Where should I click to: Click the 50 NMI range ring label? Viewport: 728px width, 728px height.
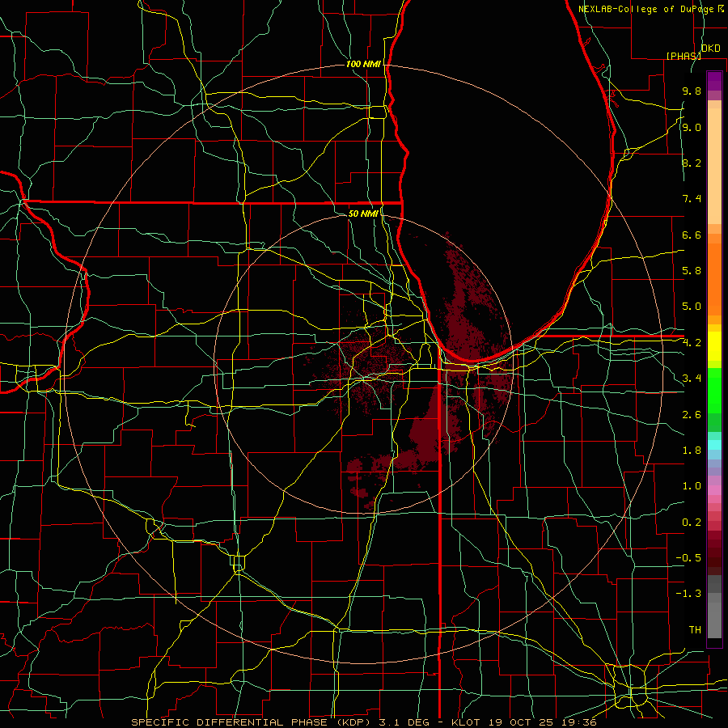tap(363, 214)
